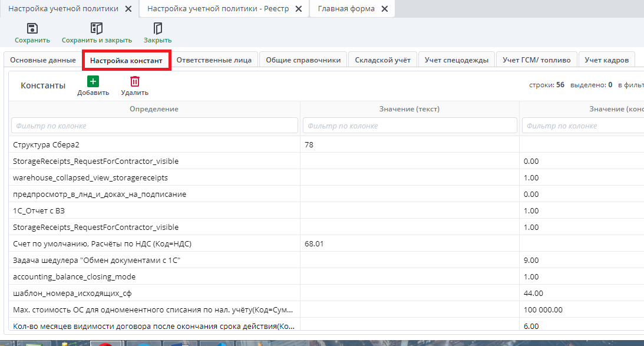The image size is (644, 346).
Task: Close the Настройка учетной политики tab
Action: click(128, 9)
